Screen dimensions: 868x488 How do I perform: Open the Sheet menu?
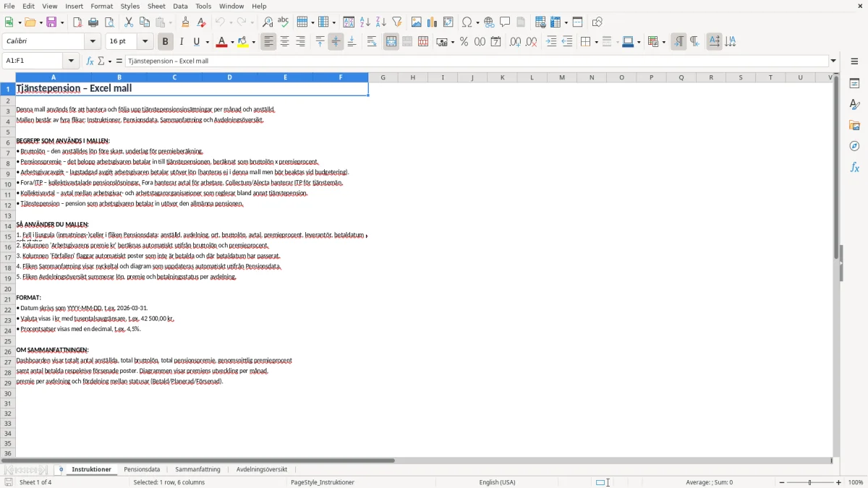pyautogui.click(x=156, y=6)
